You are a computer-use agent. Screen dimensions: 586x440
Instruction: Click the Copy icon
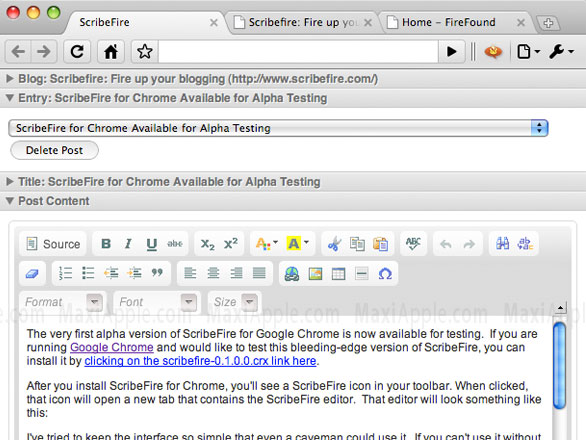click(x=357, y=244)
